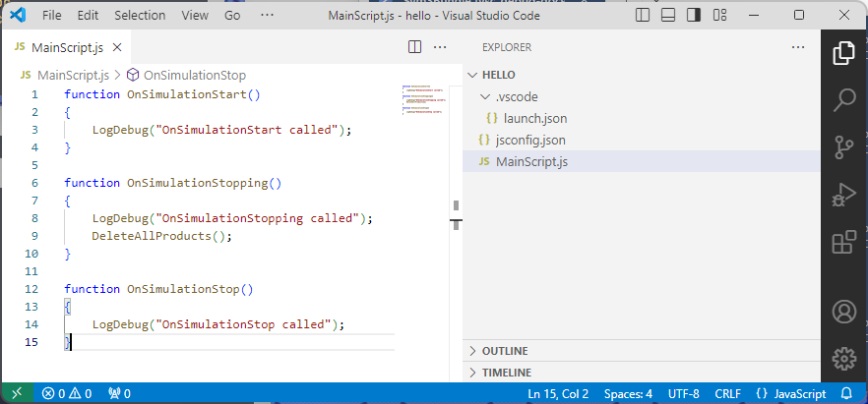Open the Source Control view
Image resolution: width=868 pixels, height=404 pixels.
click(x=843, y=146)
